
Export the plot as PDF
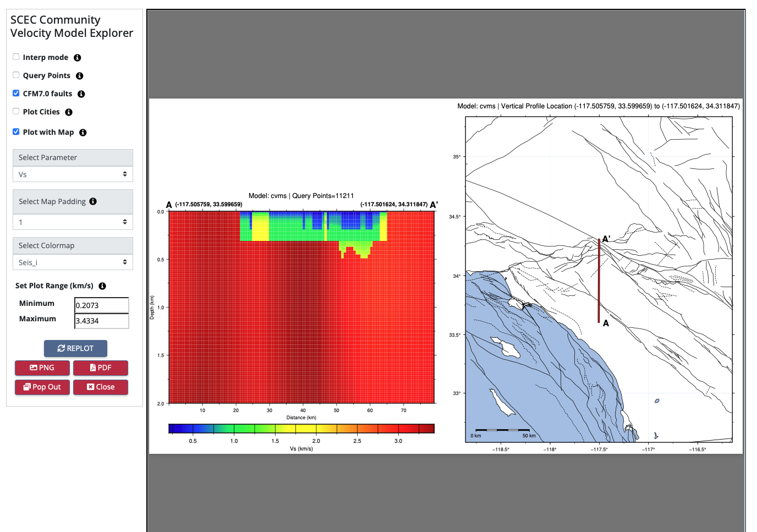[x=101, y=368]
